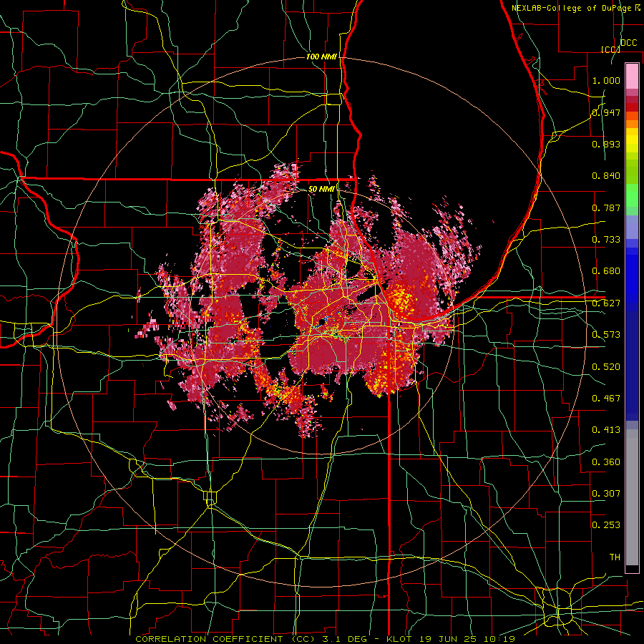Select the 0.467 scale value
This screenshot has height=644, width=644.
(606, 399)
